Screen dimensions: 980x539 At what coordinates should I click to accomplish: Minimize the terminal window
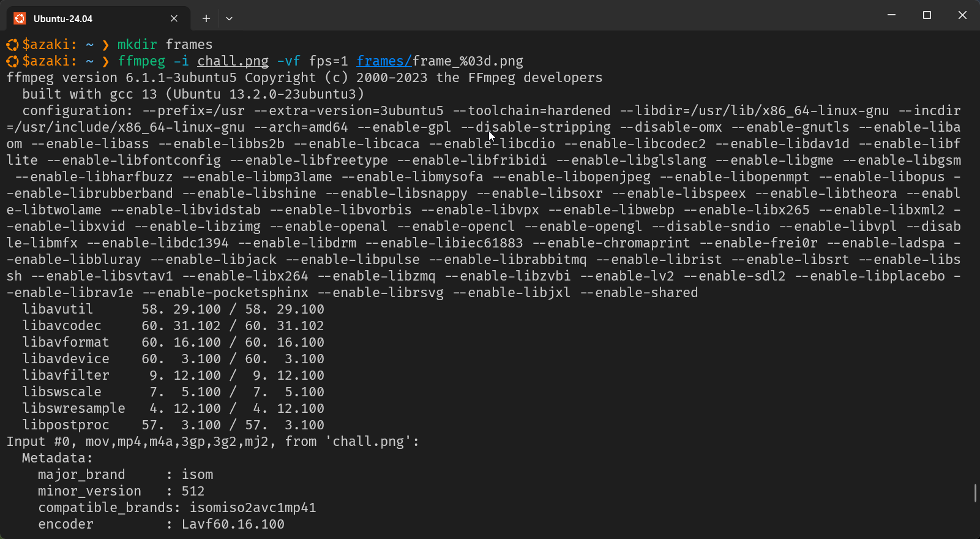(x=892, y=15)
